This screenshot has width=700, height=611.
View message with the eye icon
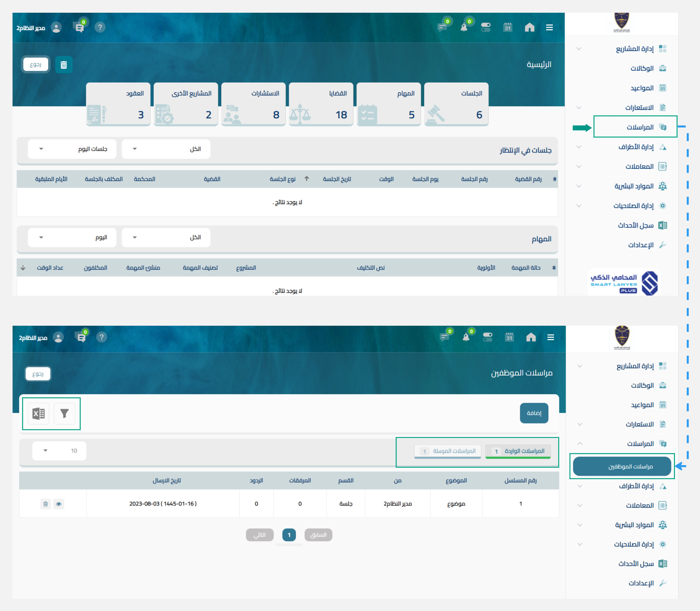click(x=59, y=504)
